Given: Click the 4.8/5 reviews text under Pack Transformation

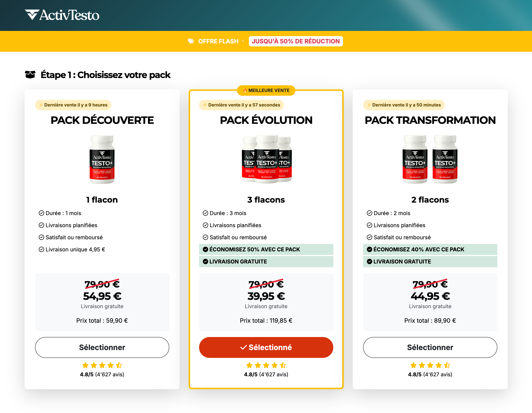Looking at the screenshot, I should [x=430, y=374].
